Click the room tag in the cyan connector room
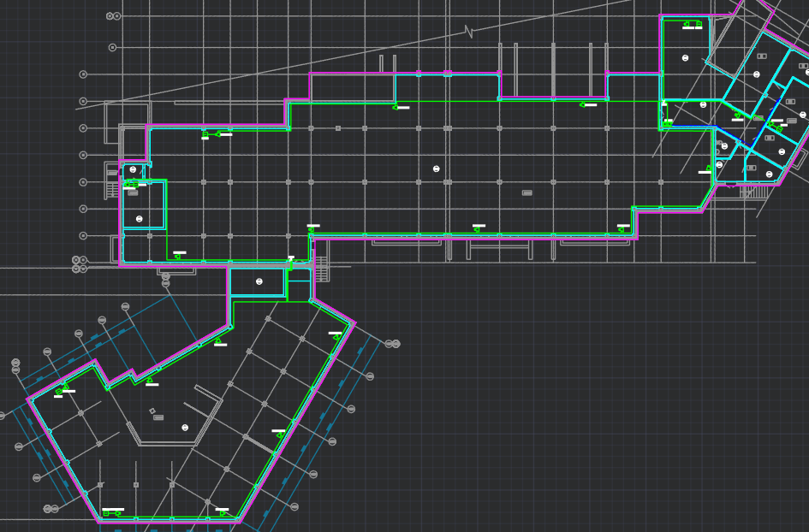This screenshot has height=532, width=809. [259, 281]
